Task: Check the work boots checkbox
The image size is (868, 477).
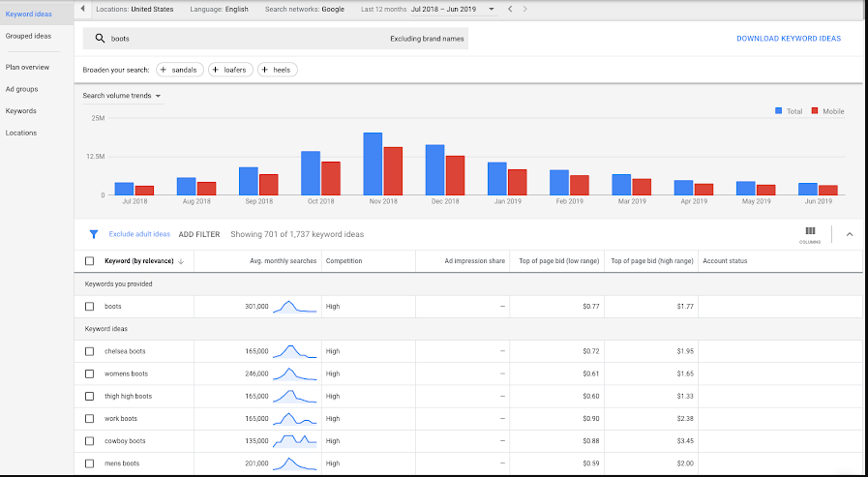Action: click(x=90, y=419)
